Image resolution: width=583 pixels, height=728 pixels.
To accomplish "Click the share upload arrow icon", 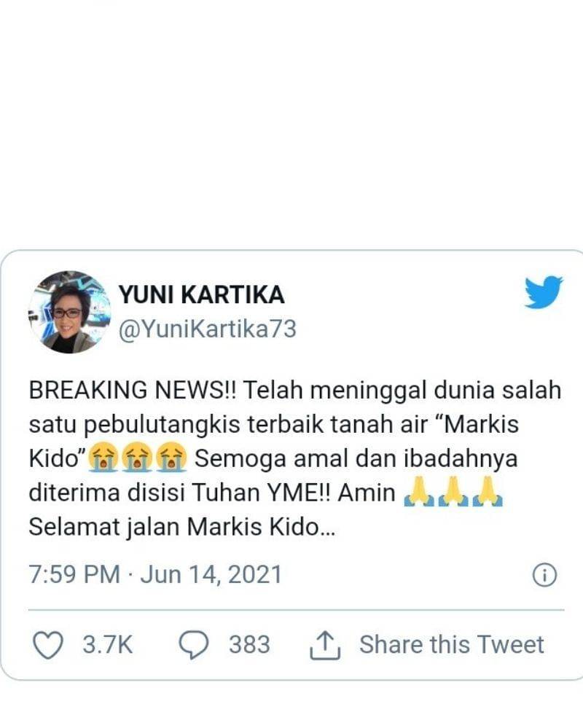I will tap(325, 645).
